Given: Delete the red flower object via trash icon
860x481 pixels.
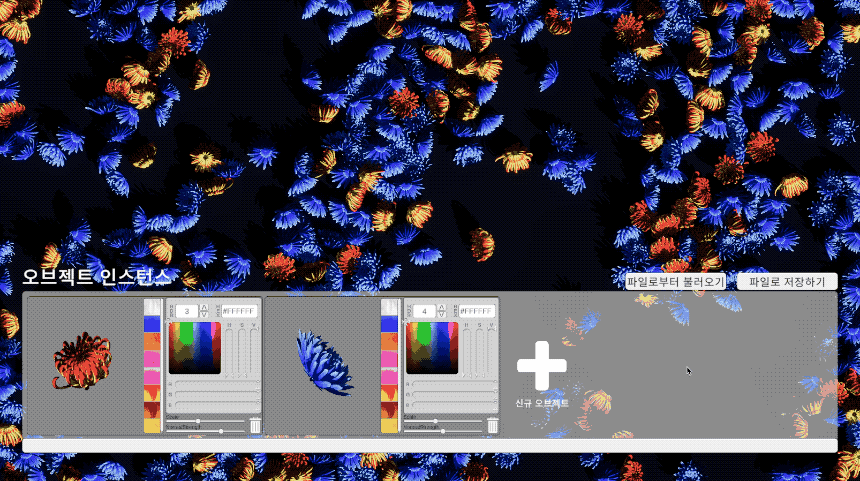Looking at the screenshot, I should click(x=255, y=426).
